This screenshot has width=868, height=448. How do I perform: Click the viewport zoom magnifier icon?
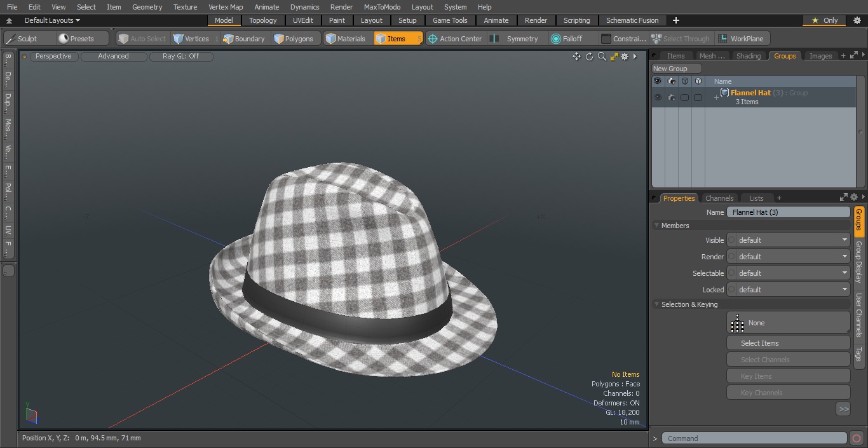pyautogui.click(x=602, y=57)
